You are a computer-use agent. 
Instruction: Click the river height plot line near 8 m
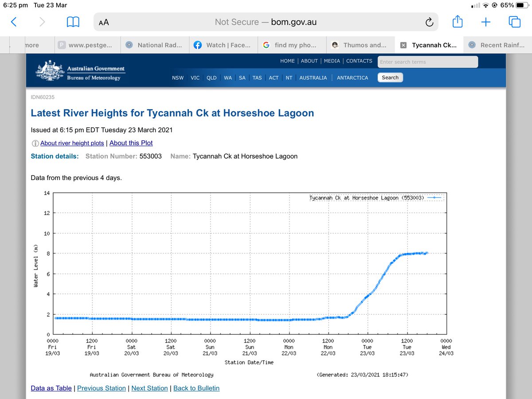[415, 254]
